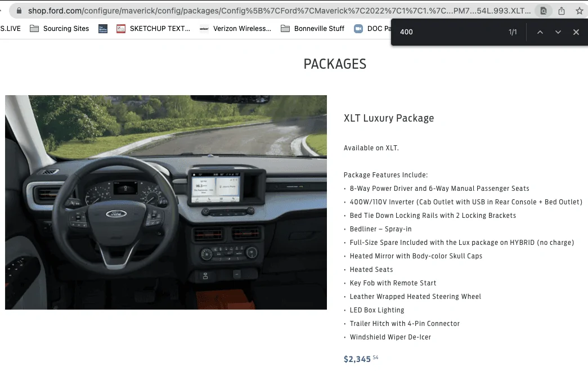Click the 'Heated Seats' feature line
The width and height of the screenshot is (588, 371).
371,269
